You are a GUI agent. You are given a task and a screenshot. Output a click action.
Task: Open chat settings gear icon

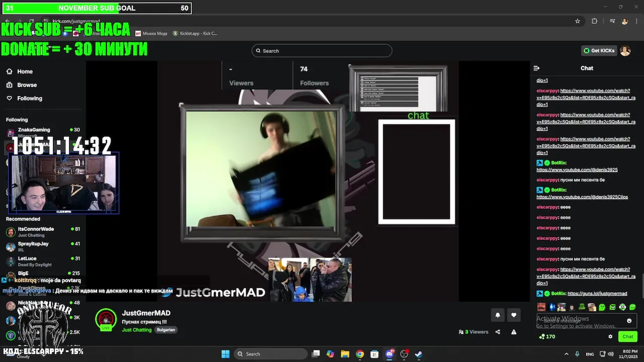tap(610, 336)
